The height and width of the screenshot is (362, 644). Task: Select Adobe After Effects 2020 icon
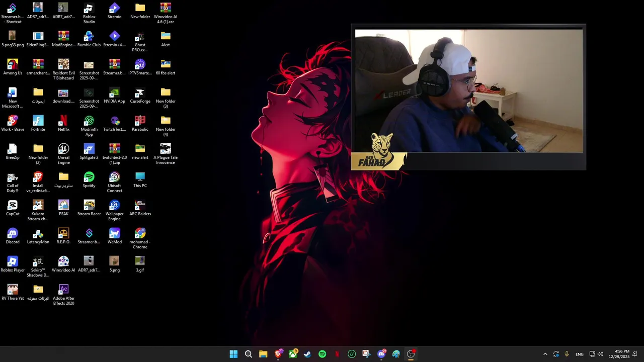[x=63, y=295]
